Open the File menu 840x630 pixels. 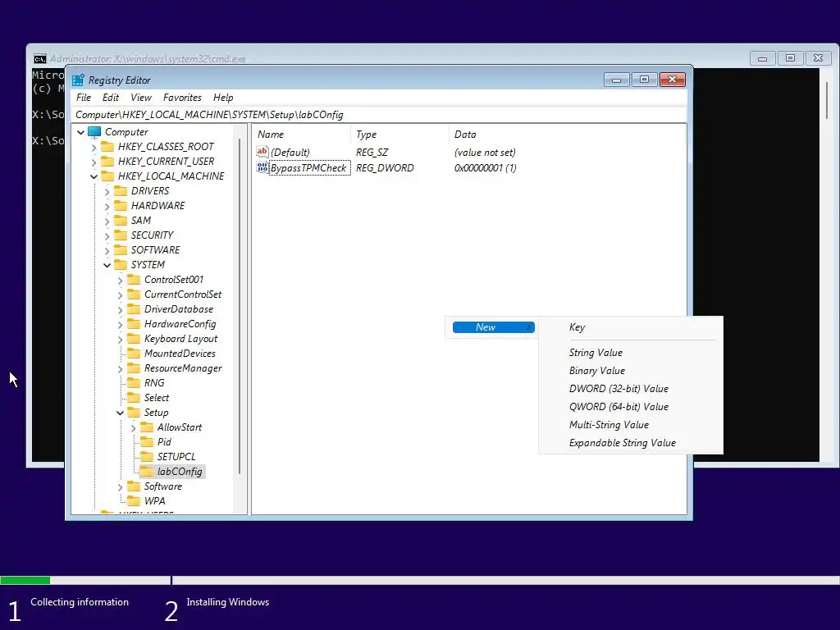pos(84,98)
